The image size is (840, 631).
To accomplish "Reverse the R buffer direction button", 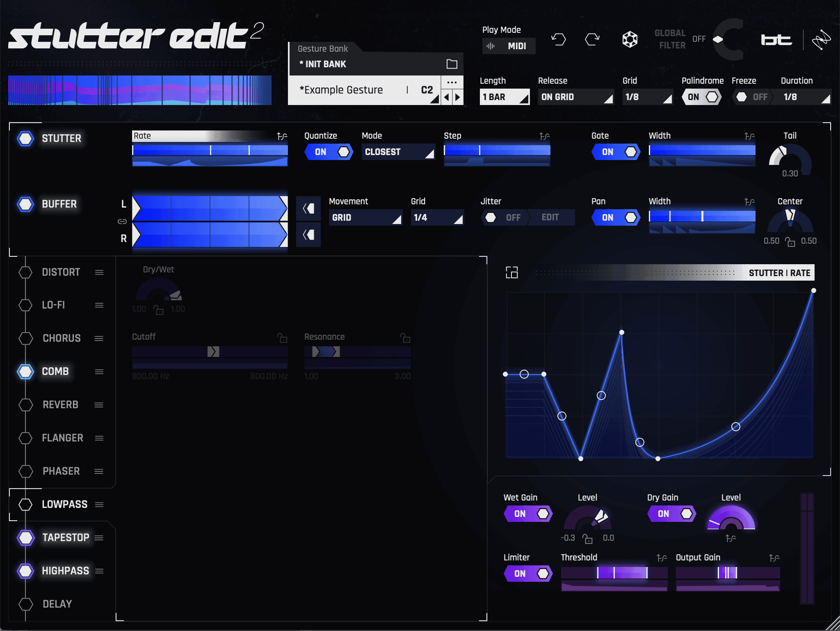I will [x=308, y=235].
